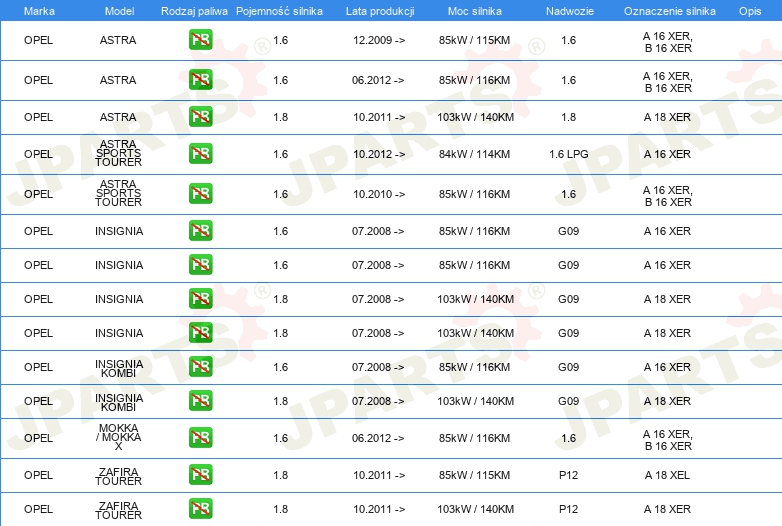Select the MOKKA / MOKKA X model cell
The height and width of the screenshot is (526, 782).
coord(119,438)
